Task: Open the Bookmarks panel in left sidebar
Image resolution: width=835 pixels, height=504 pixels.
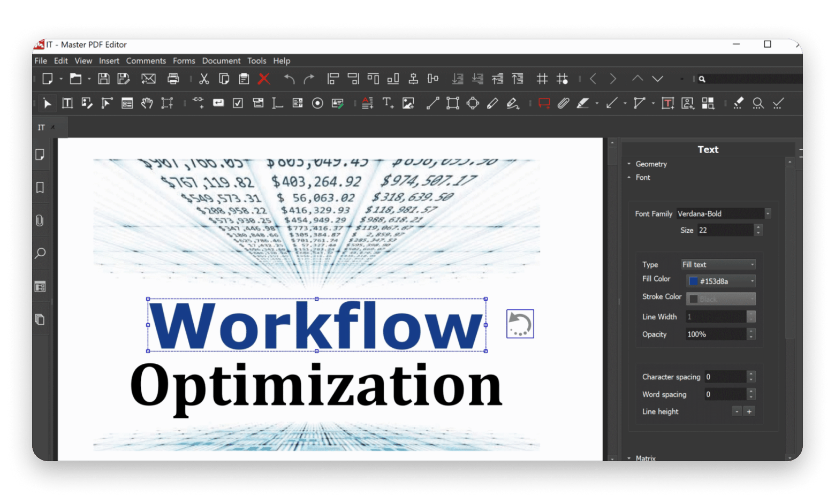Action: [x=40, y=188]
